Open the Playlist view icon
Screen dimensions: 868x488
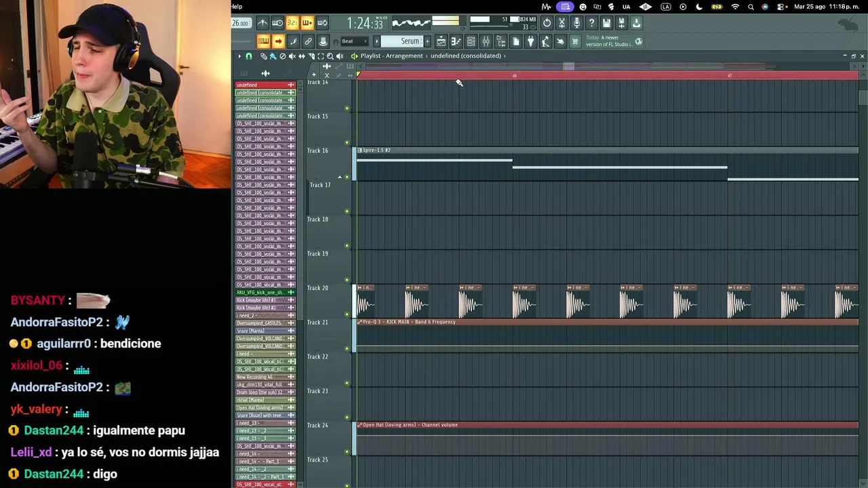pyautogui.click(x=441, y=41)
